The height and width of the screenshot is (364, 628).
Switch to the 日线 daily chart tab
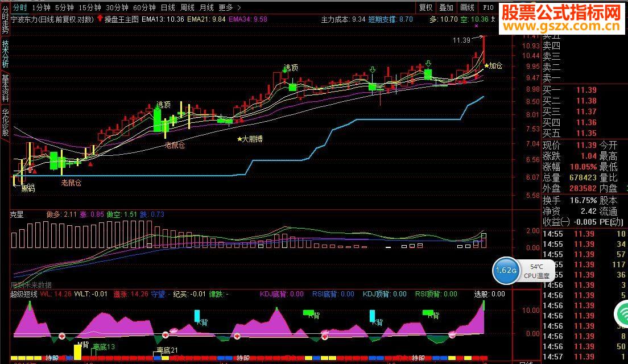[168, 7]
